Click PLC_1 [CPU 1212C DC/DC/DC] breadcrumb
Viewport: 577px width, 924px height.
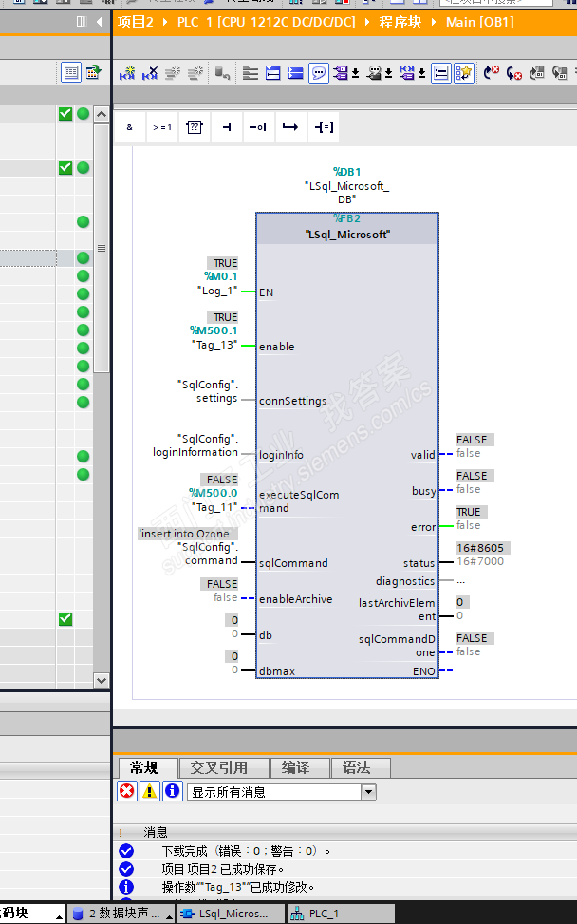pos(267,23)
